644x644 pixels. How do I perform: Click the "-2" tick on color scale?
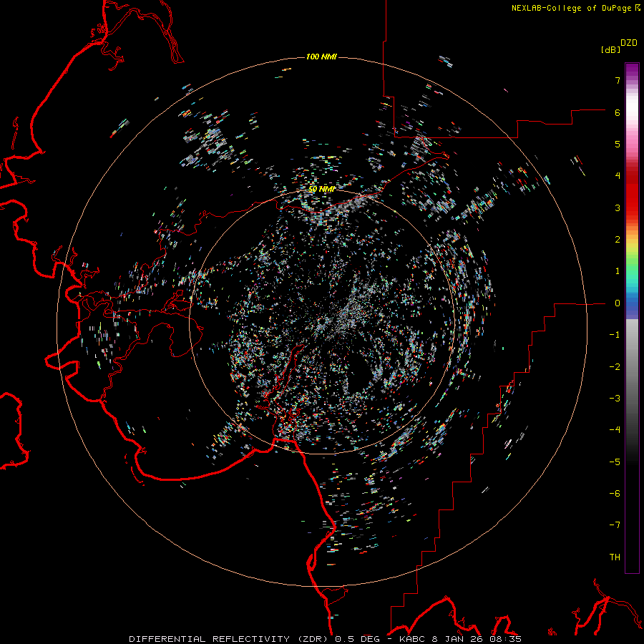pos(615,367)
